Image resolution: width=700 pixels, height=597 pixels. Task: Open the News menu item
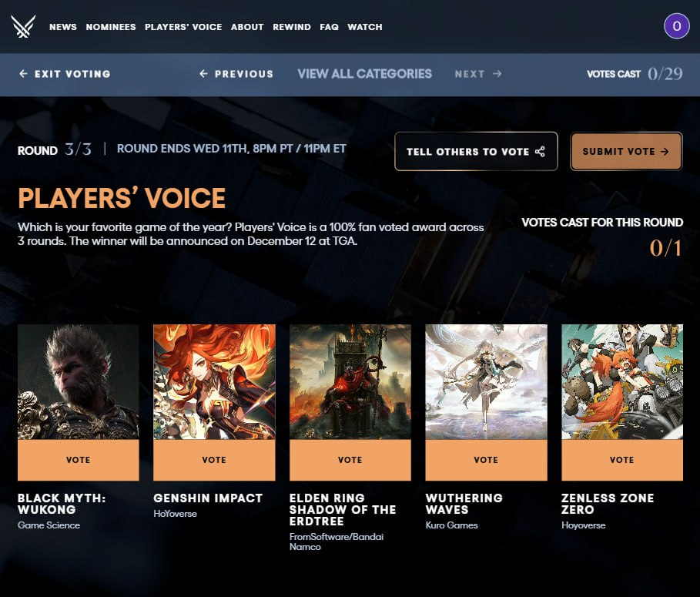pyautogui.click(x=63, y=27)
